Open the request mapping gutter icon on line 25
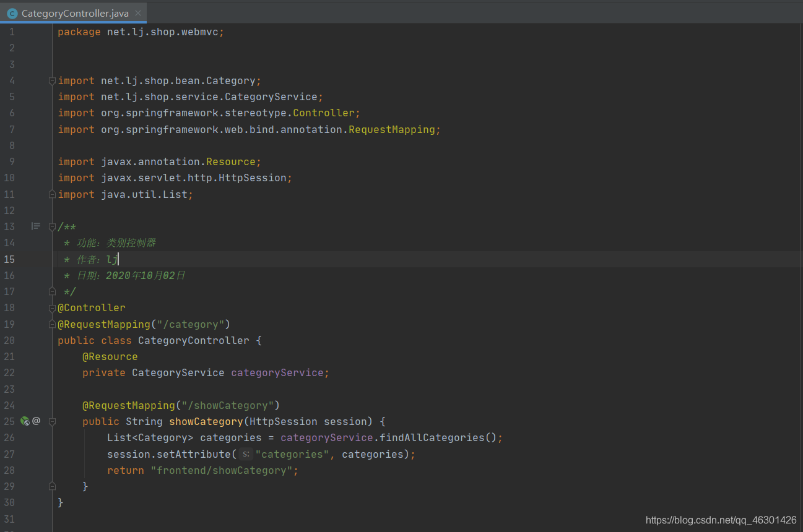Screen dimensions: 803x532 point(25,421)
